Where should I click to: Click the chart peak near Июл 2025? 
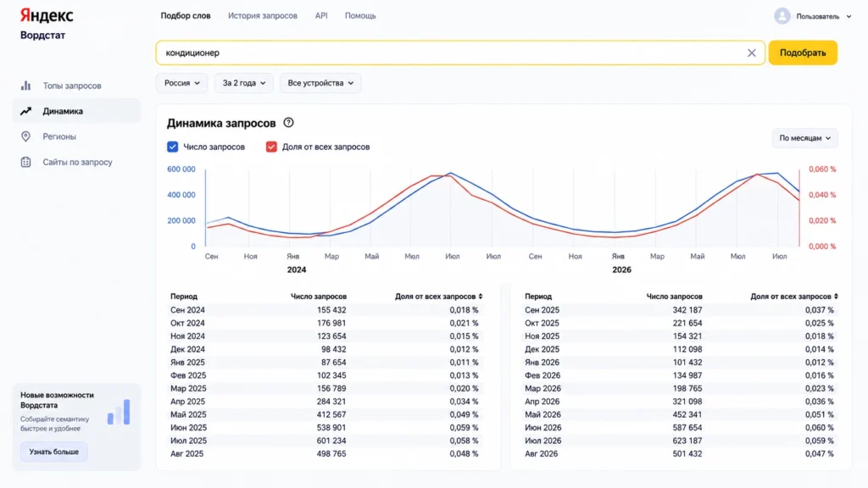451,173
